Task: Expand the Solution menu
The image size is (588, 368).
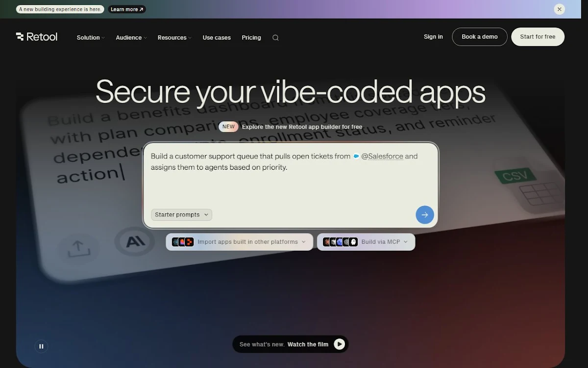Action: click(91, 38)
